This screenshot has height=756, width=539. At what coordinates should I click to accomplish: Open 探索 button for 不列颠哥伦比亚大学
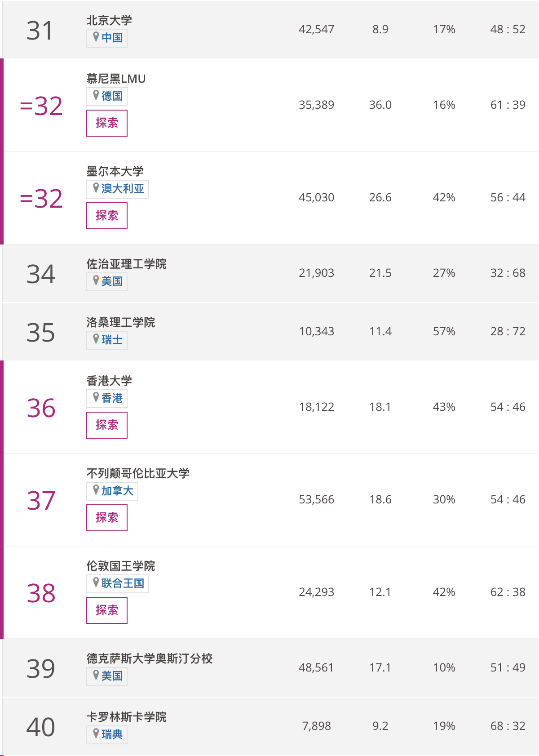pos(107,518)
